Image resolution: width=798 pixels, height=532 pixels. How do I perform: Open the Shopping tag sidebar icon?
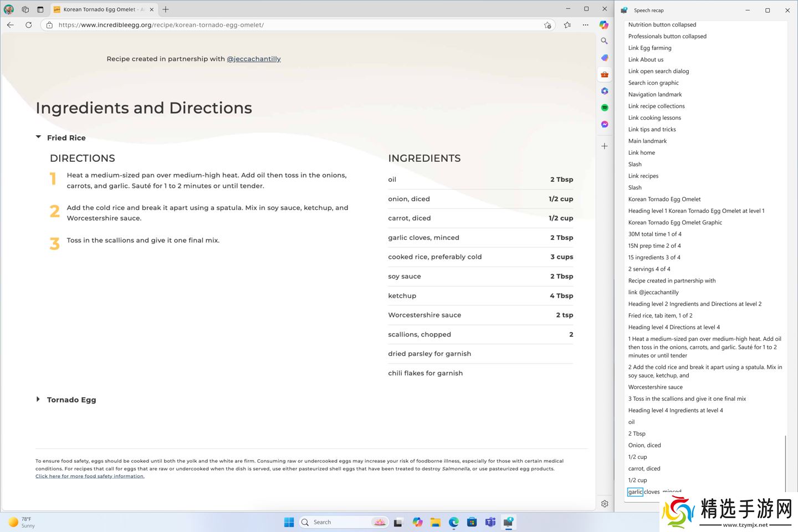point(605,58)
